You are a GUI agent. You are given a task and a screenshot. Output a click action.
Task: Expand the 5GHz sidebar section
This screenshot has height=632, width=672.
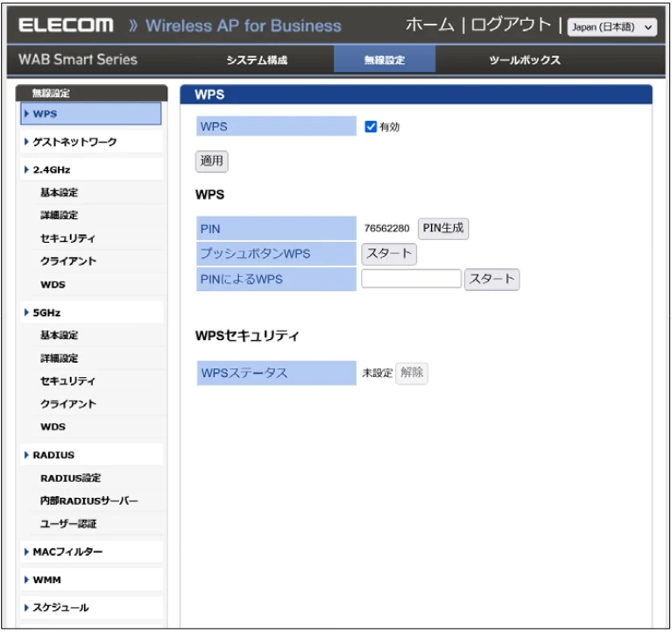tap(91, 313)
